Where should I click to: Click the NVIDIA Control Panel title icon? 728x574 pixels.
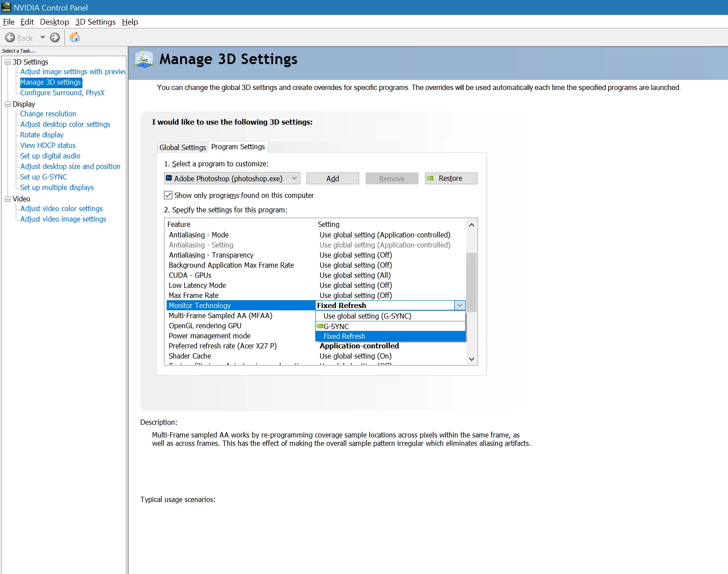6,7
